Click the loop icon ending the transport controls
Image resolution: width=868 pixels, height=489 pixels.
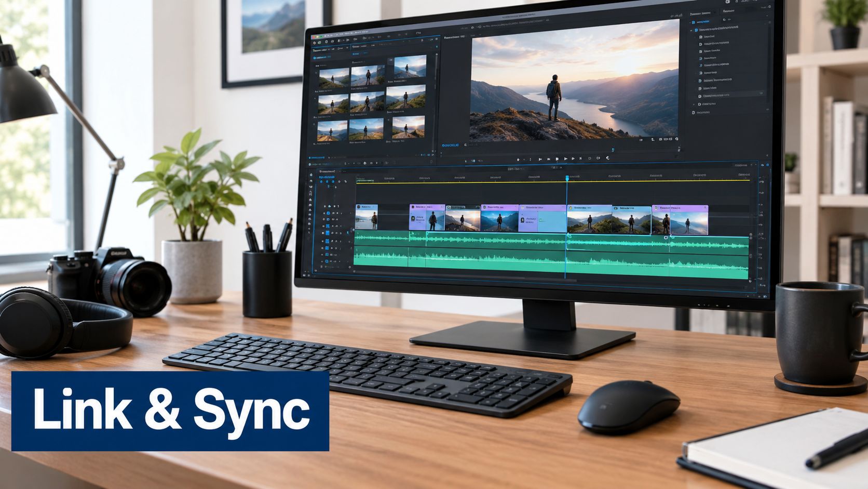607,158
